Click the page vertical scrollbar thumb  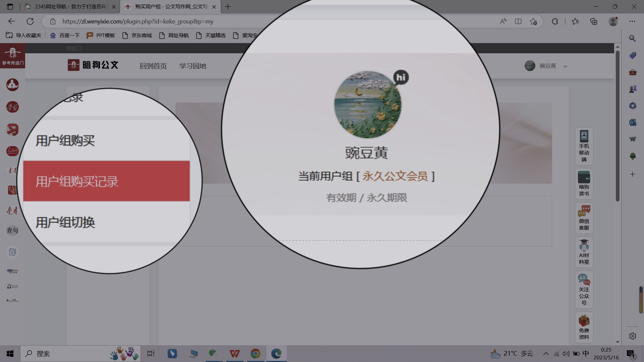click(618, 126)
